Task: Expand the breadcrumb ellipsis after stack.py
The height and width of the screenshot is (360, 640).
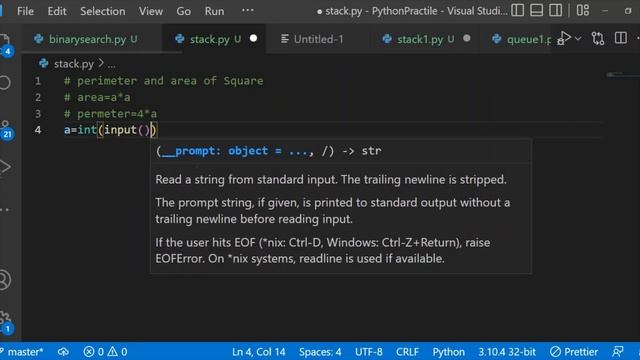Action: click(x=111, y=65)
